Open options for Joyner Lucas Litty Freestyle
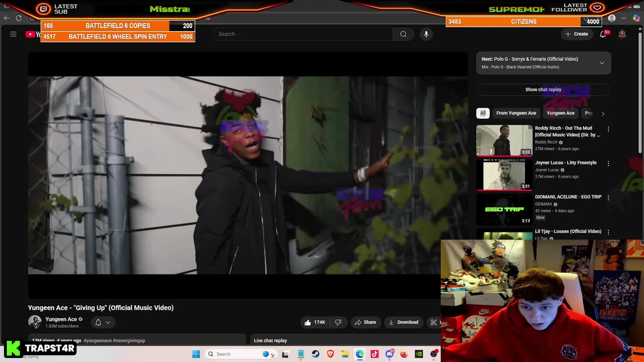Viewport: 644px width, 362px height. (x=608, y=163)
